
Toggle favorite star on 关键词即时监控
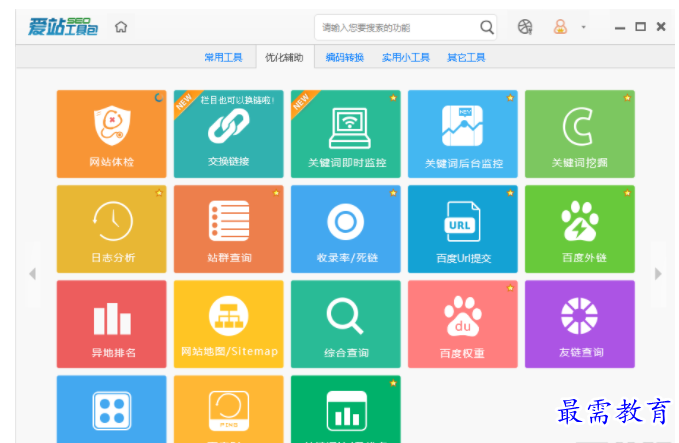click(x=393, y=98)
